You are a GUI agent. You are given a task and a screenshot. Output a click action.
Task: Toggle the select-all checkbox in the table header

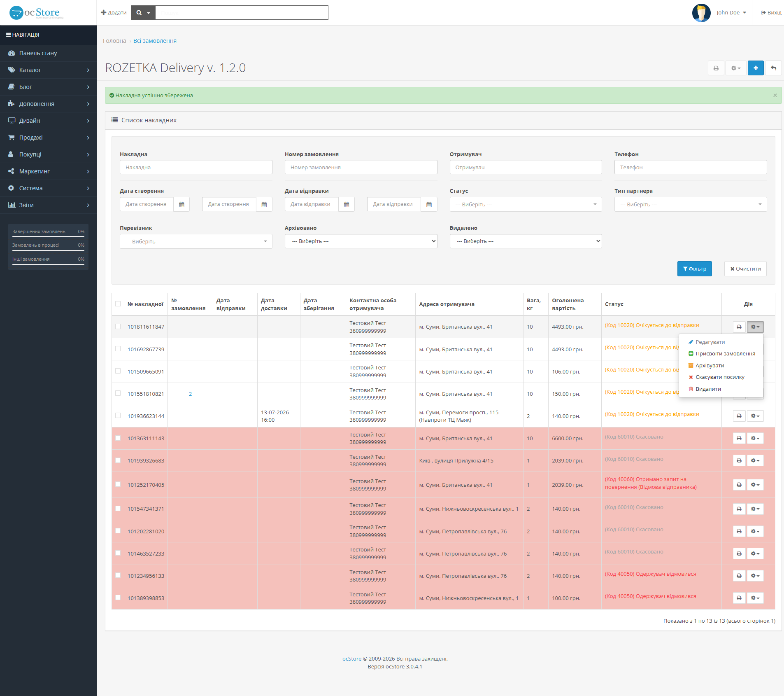click(x=118, y=304)
